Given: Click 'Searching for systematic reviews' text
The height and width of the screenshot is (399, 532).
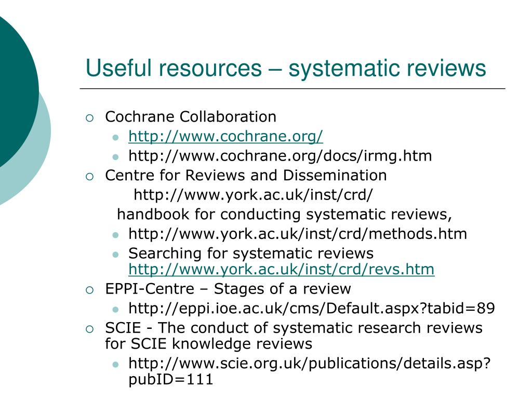Looking at the screenshot, I should click(x=251, y=254).
